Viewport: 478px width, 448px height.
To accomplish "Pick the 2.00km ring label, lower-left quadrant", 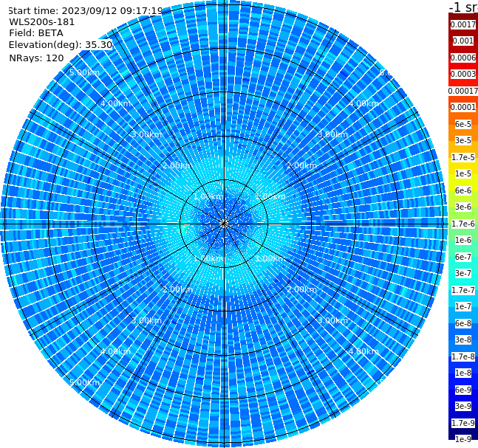I will tap(178, 289).
